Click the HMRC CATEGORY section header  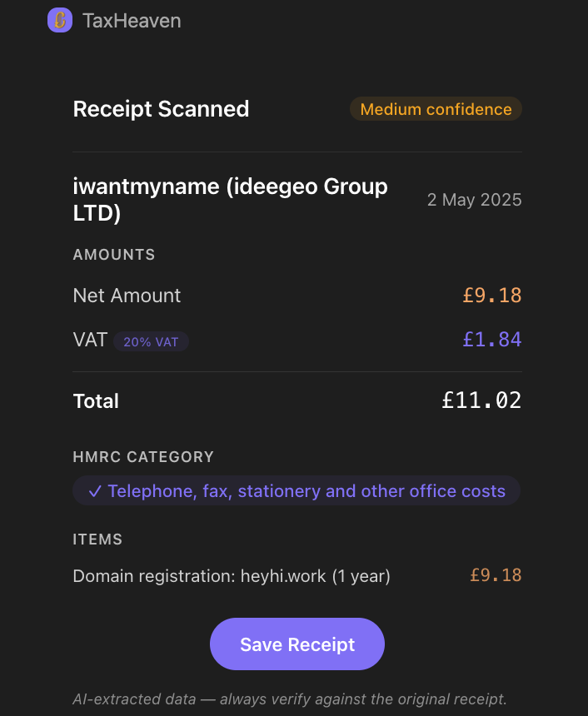143,457
